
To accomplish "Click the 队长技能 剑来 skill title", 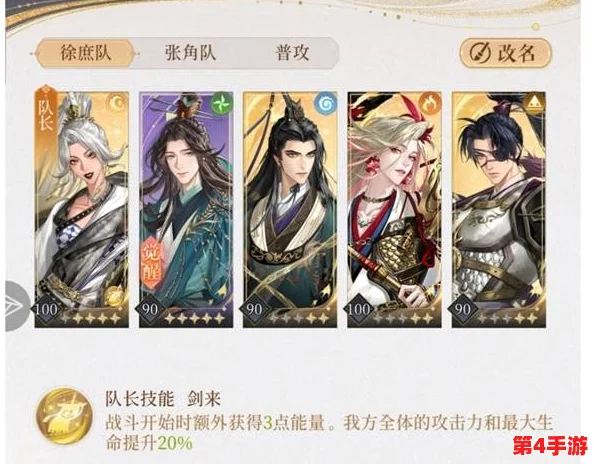I will pyautogui.click(x=163, y=399).
